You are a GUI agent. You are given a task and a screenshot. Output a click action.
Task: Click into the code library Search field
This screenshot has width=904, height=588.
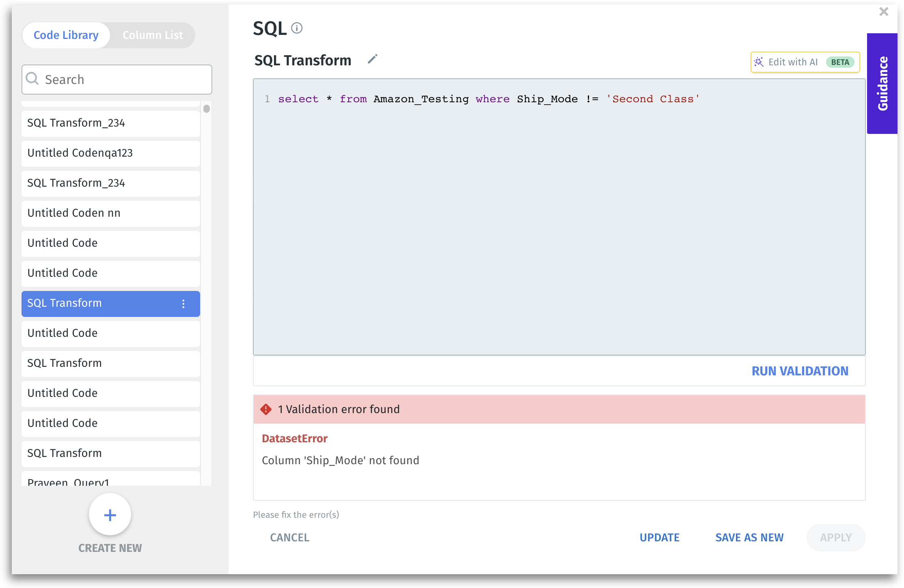pyautogui.click(x=122, y=80)
